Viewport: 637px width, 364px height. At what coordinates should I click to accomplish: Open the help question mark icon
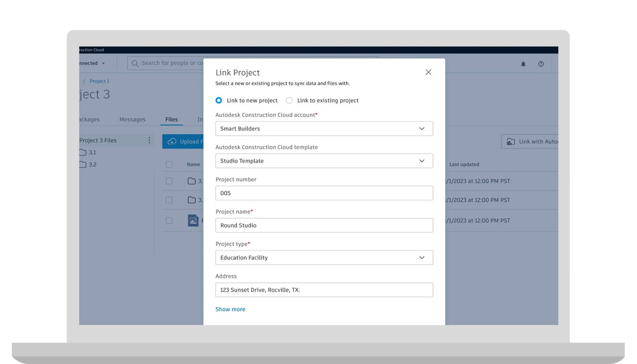[541, 64]
